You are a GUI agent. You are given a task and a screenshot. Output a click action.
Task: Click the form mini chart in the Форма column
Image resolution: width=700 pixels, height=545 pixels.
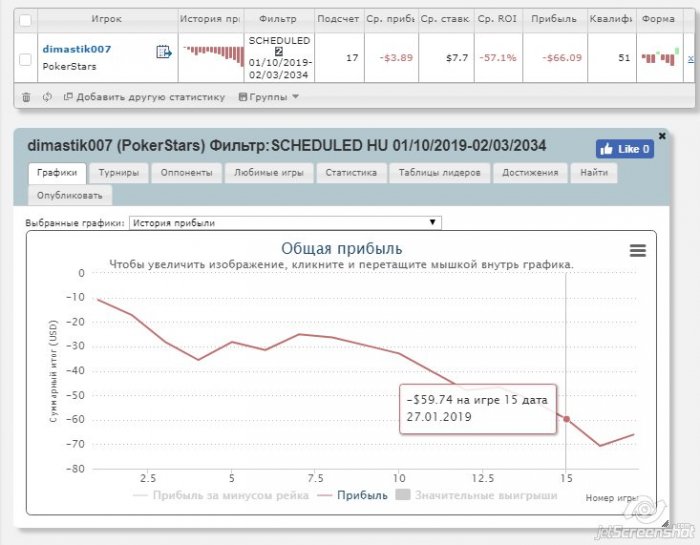coord(660,57)
